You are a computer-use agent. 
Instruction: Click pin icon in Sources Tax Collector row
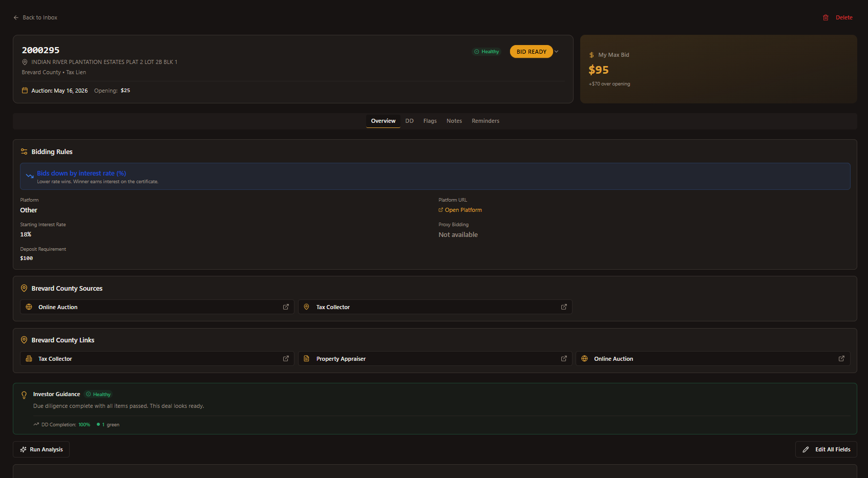(307, 307)
